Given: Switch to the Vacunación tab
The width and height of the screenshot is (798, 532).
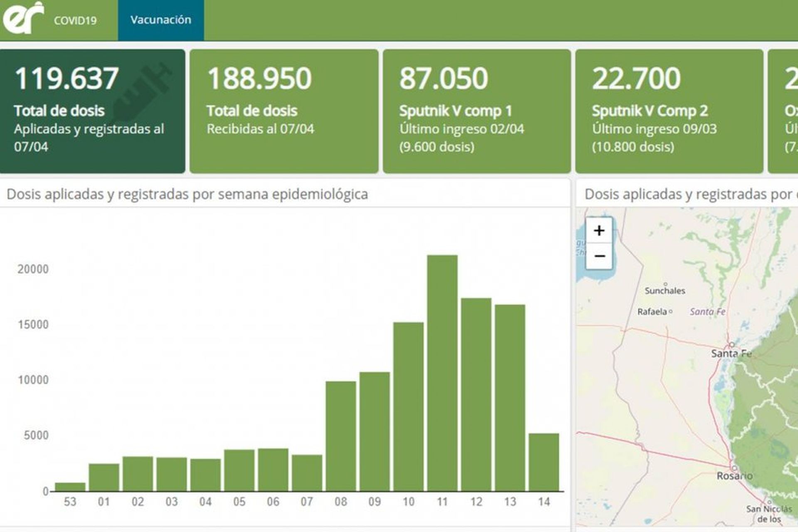Looking at the screenshot, I should [x=161, y=20].
